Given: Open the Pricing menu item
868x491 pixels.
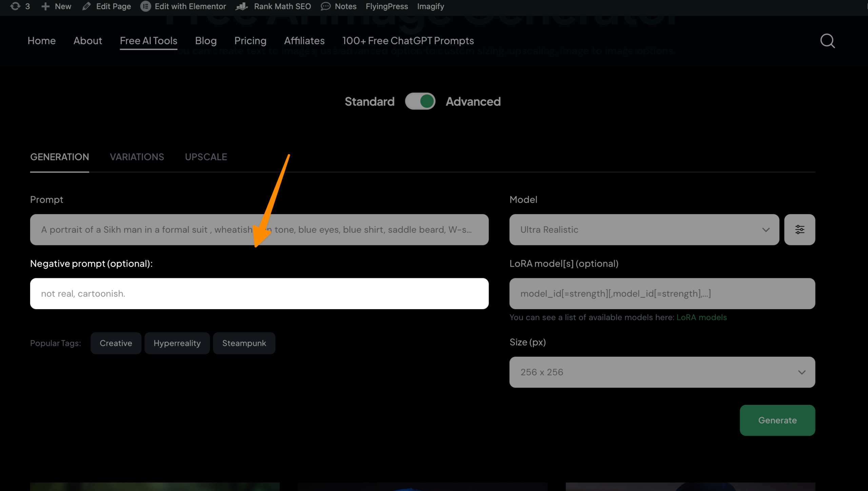Looking at the screenshot, I should 250,41.
